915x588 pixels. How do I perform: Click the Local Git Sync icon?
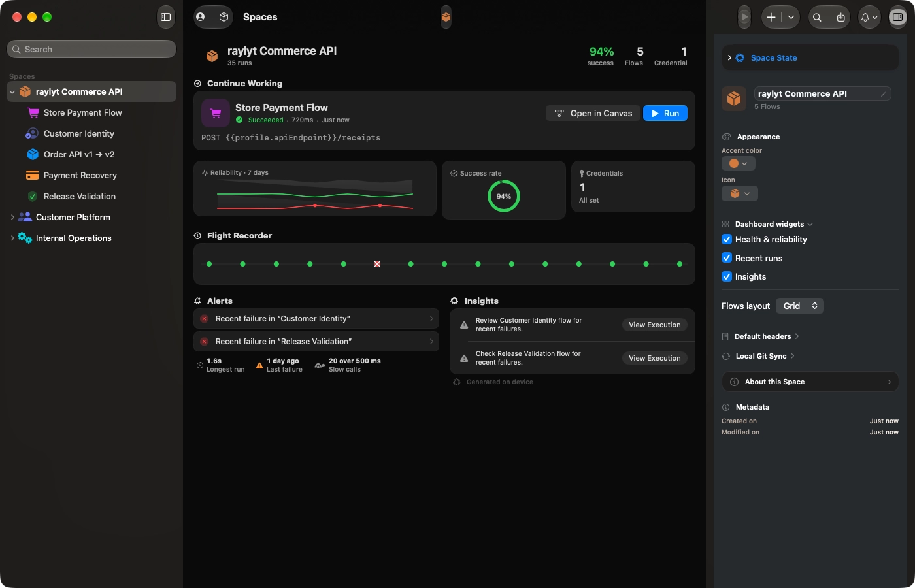coord(725,356)
